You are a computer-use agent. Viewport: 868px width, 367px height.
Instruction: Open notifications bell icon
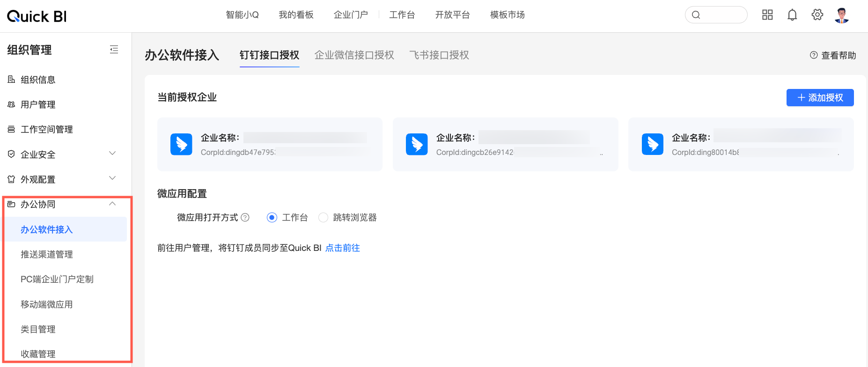point(792,15)
